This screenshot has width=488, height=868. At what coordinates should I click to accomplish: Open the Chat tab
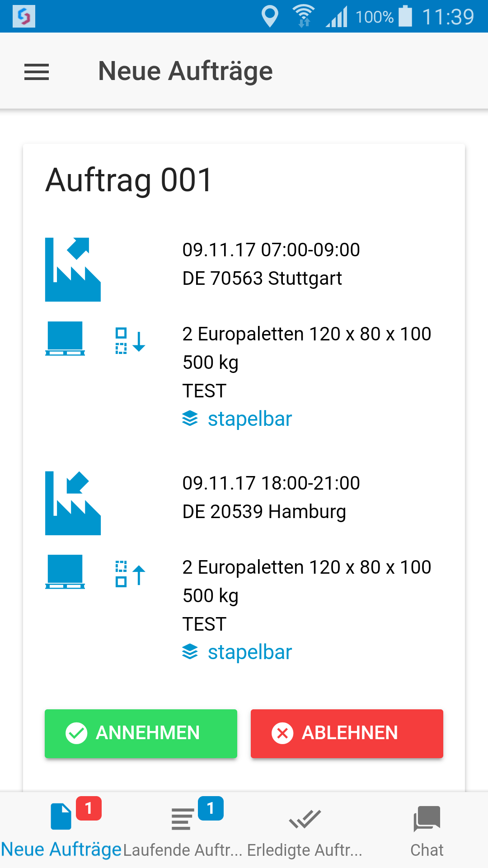(427, 830)
